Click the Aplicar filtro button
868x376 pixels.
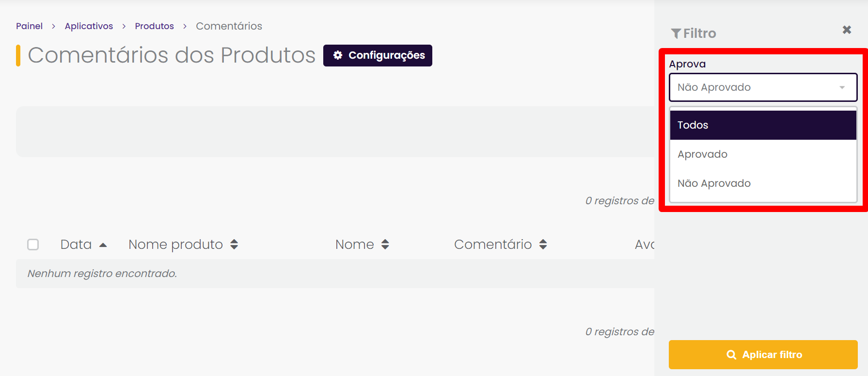(x=763, y=355)
